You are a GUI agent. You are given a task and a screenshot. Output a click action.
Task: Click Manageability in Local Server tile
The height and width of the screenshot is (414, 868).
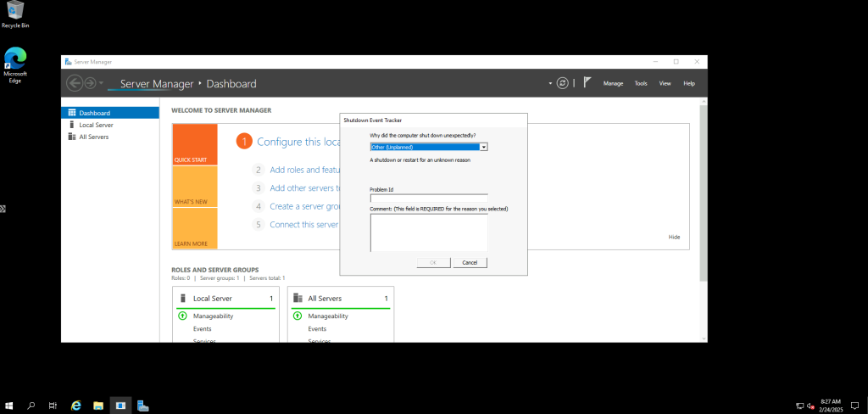213,316
